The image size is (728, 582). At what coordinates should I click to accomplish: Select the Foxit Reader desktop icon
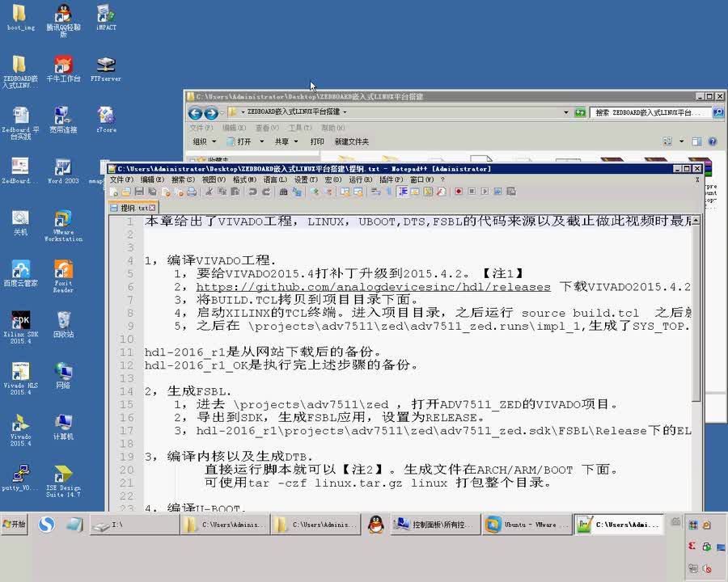63,276
